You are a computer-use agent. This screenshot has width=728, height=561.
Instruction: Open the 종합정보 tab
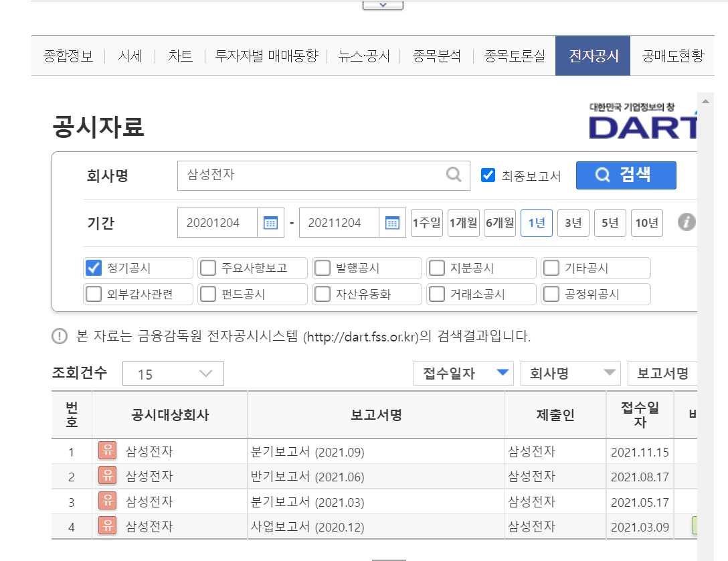click(x=68, y=56)
